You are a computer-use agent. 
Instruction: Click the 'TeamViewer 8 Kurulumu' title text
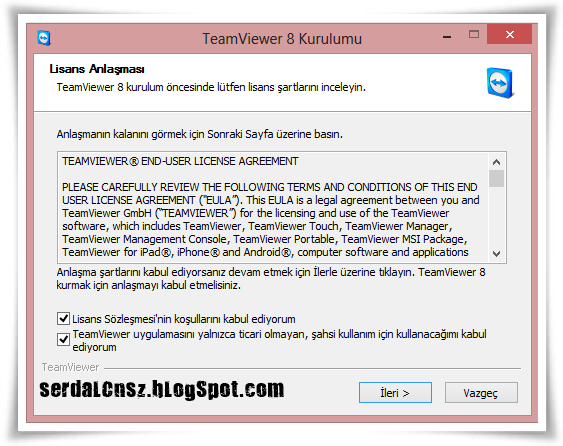point(282,39)
